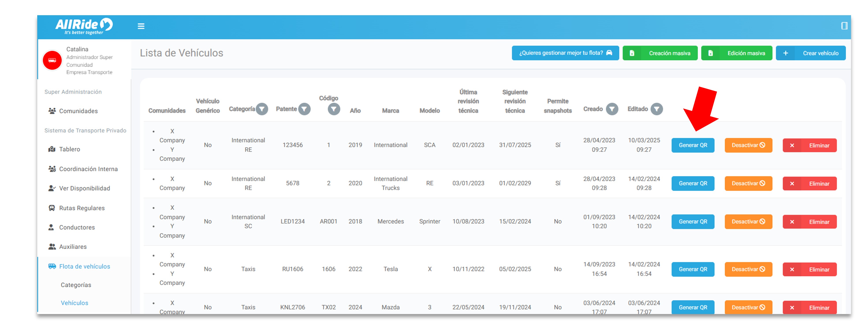Screen dimensions: 868x331
Task: Open the Editado column filter
Action: [x=656, y=109]
